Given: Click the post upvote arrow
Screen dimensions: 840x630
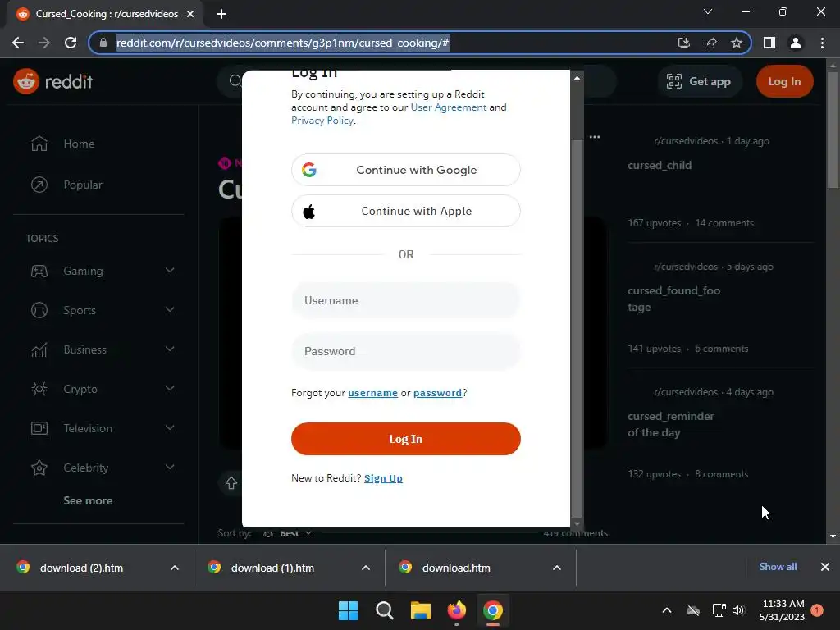Looking at the screenshot, I should click(231, 482).
